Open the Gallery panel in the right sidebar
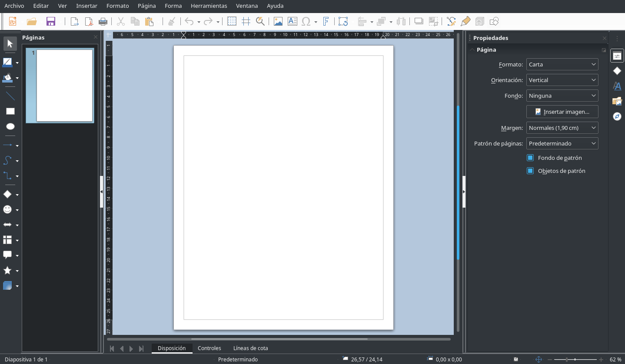 click(x=617, y=101)
